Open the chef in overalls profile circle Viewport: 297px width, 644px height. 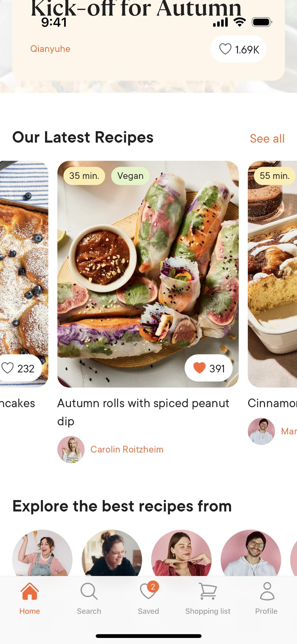click(42, 553)
